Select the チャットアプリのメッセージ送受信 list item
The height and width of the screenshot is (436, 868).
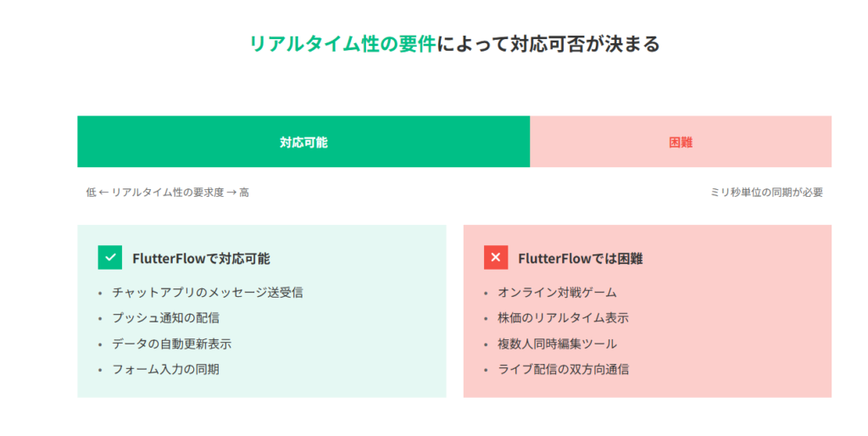[207, 293]
